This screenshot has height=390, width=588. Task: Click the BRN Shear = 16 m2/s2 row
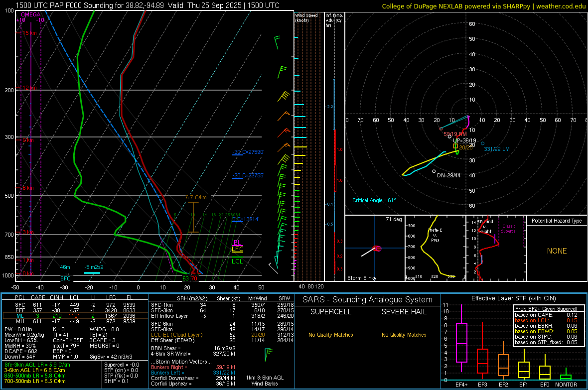193,348
